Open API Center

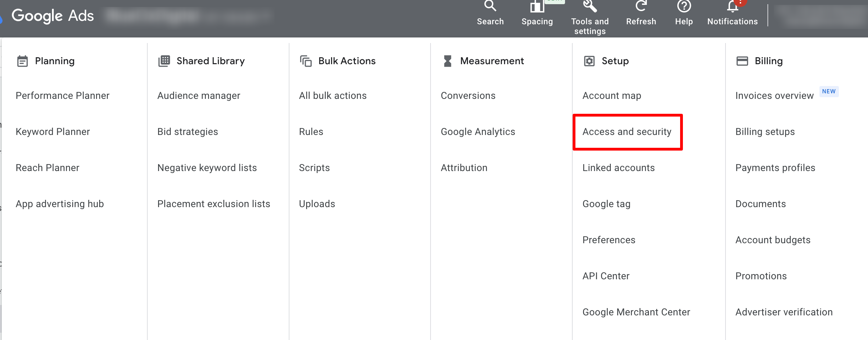[x=606, y=276]
